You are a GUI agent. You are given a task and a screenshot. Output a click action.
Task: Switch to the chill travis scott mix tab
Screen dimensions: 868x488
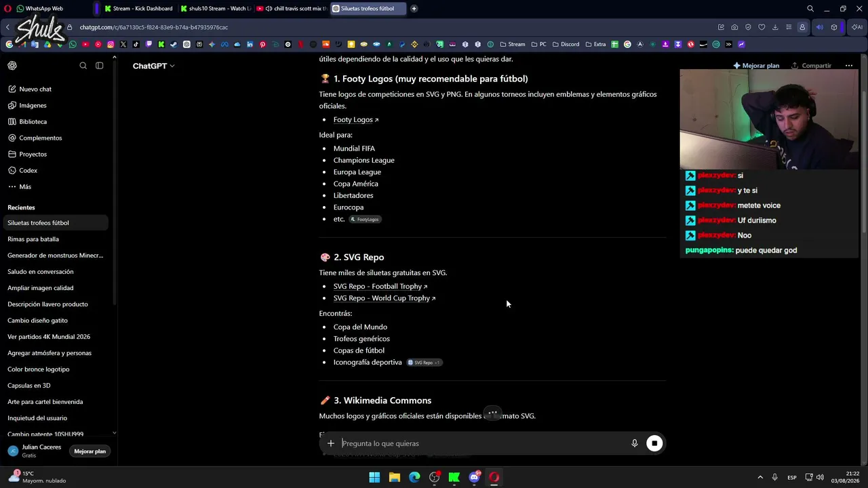pos(292,9)
